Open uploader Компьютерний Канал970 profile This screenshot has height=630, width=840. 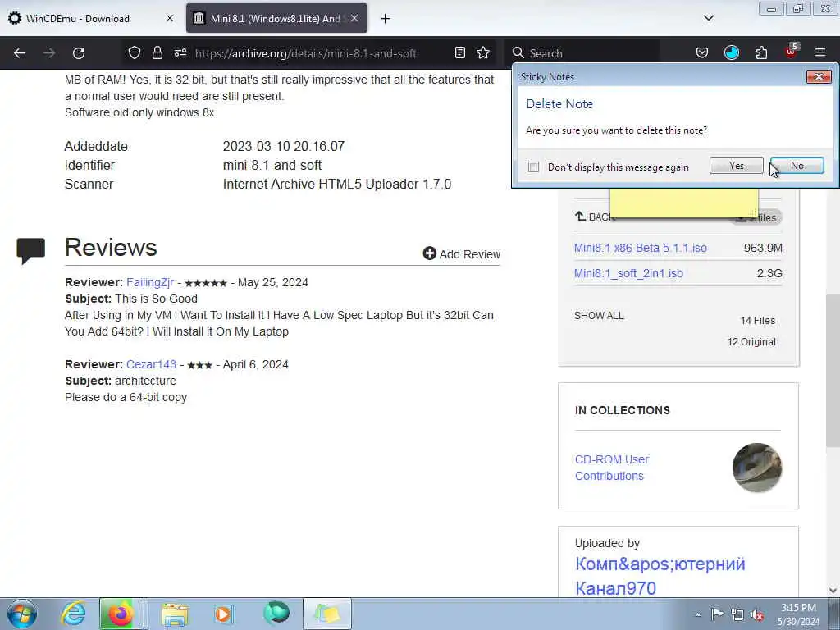tap(660, 576)
